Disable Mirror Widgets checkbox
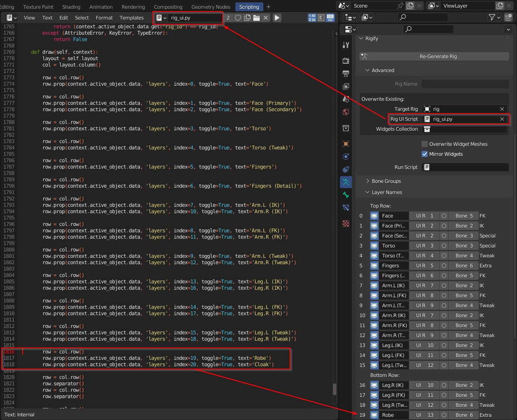 (x=424, y=154)
